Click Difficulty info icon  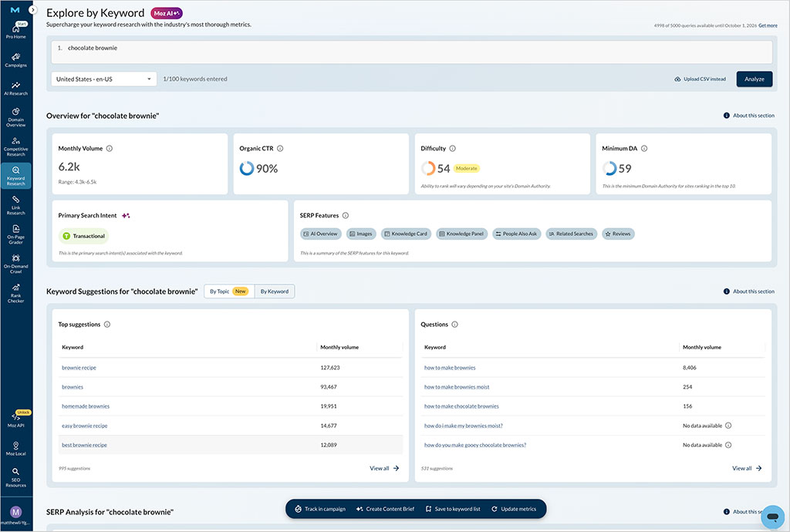tap(452, 149)
